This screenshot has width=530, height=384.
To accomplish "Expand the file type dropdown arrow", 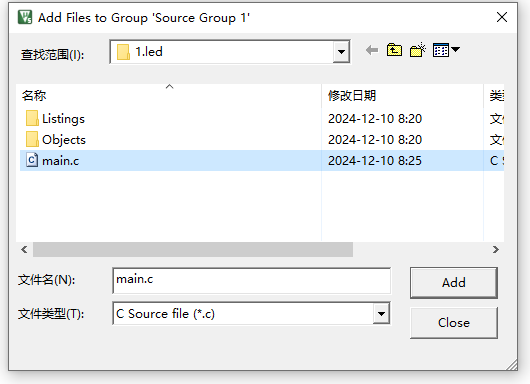I will click(x=381, y=313).
